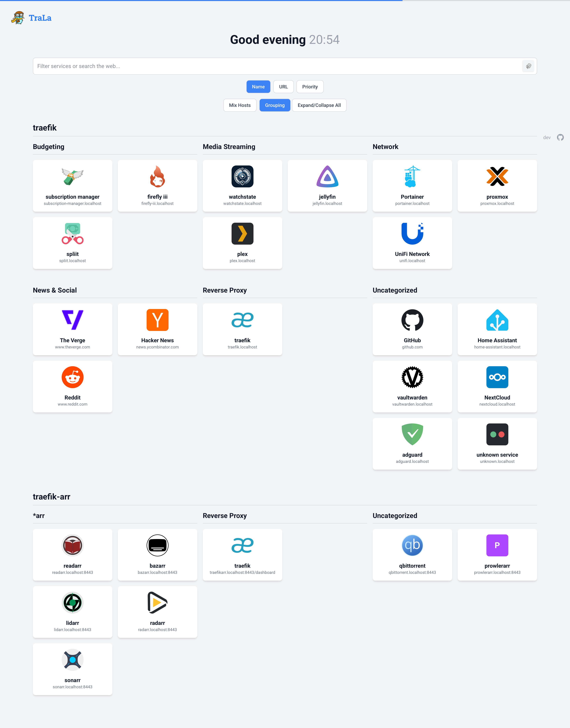Open the prowlerarr purple P card
This screenshot has height=728, width=570.
tap(497, 555)
